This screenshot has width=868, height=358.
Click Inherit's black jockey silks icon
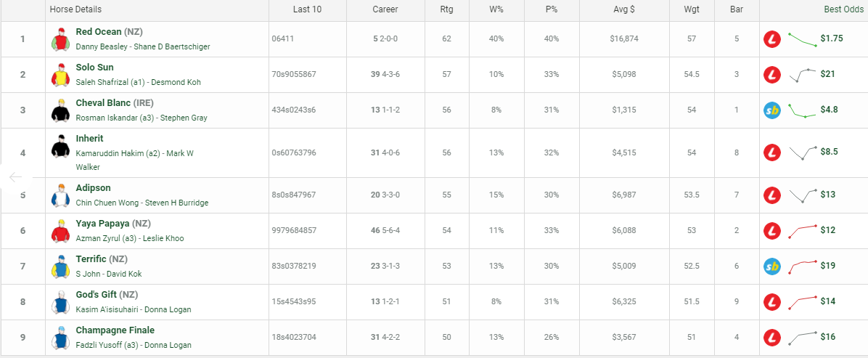tap(60, 146)
